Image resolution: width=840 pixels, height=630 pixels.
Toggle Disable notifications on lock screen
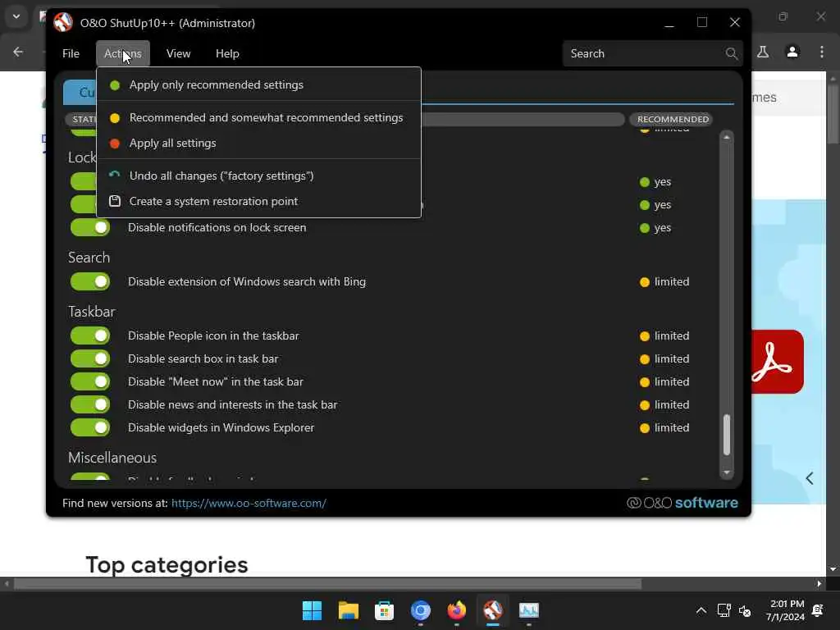90,227
